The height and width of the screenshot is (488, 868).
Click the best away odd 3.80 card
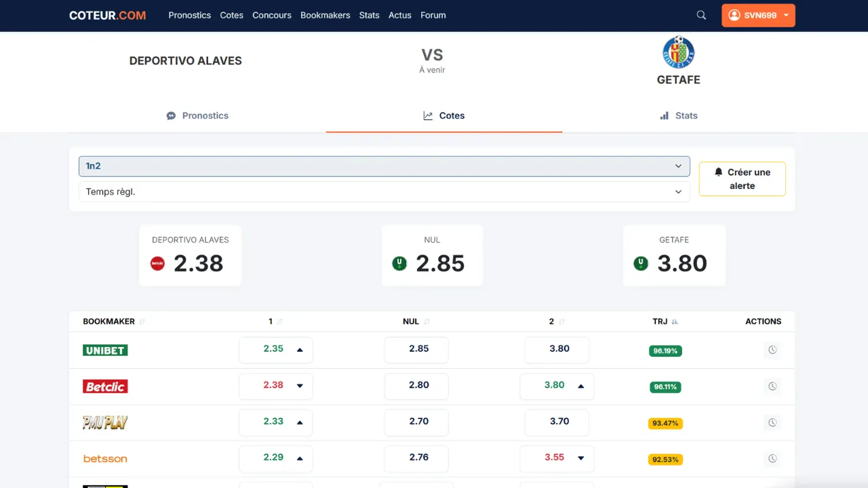(x=674, y=256)
